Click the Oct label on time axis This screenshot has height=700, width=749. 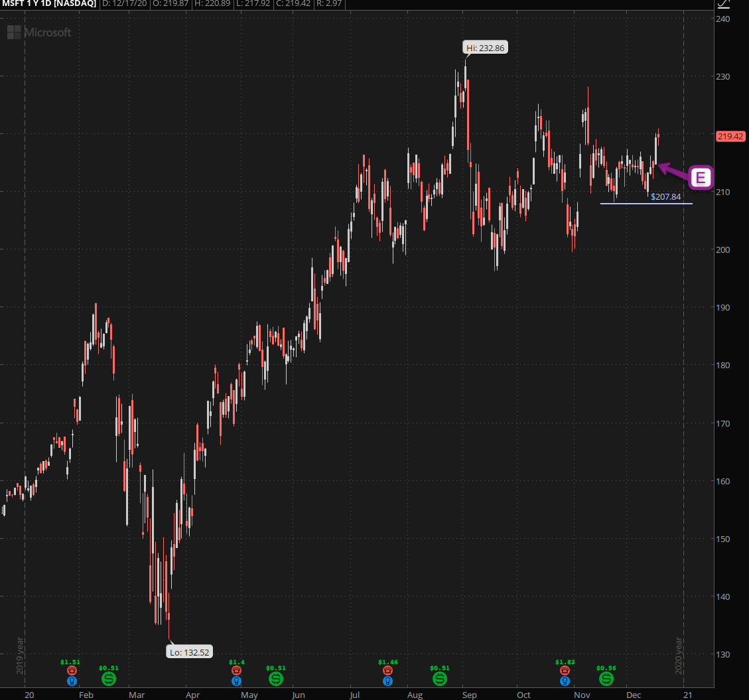pyautogui.click(x=523, y=695)
